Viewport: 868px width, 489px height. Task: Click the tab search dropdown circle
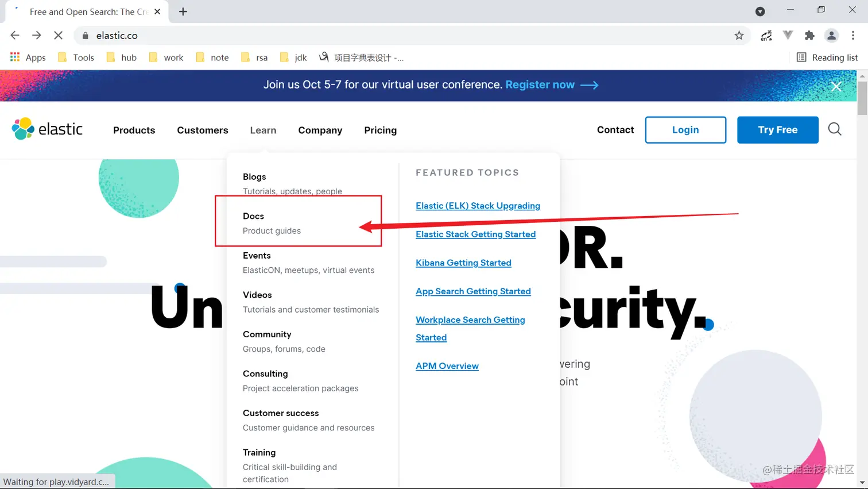point(760,11)
